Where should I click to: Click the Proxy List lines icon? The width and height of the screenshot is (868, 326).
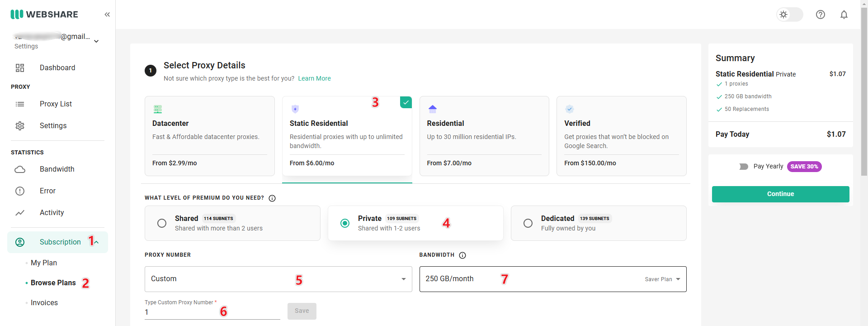[x=20, y=104]
